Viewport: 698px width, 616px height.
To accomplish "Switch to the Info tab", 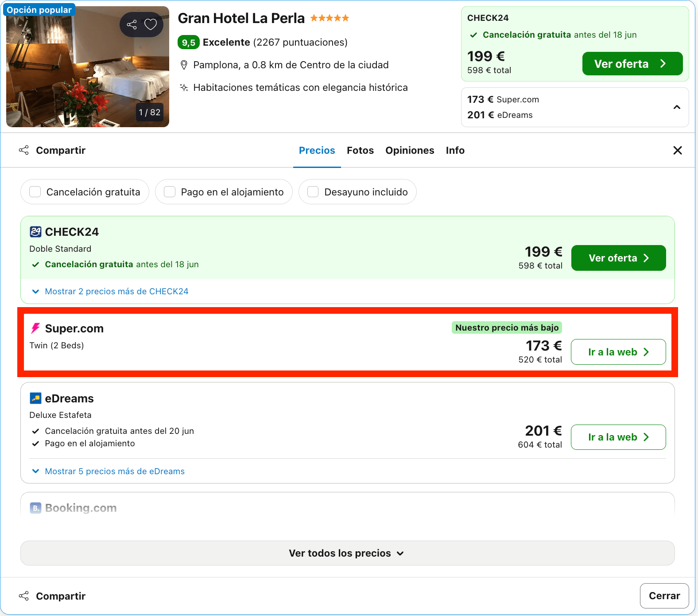I will click(455, 150).
